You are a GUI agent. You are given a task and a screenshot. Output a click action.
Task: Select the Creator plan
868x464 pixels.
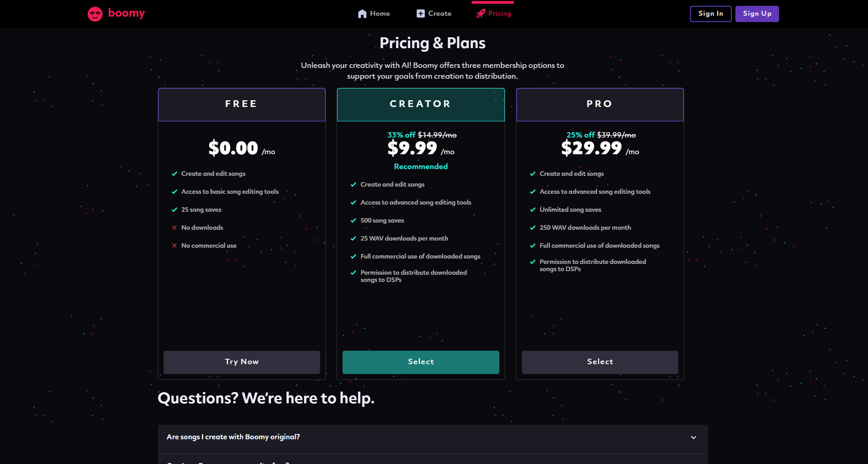click(421, 362)
